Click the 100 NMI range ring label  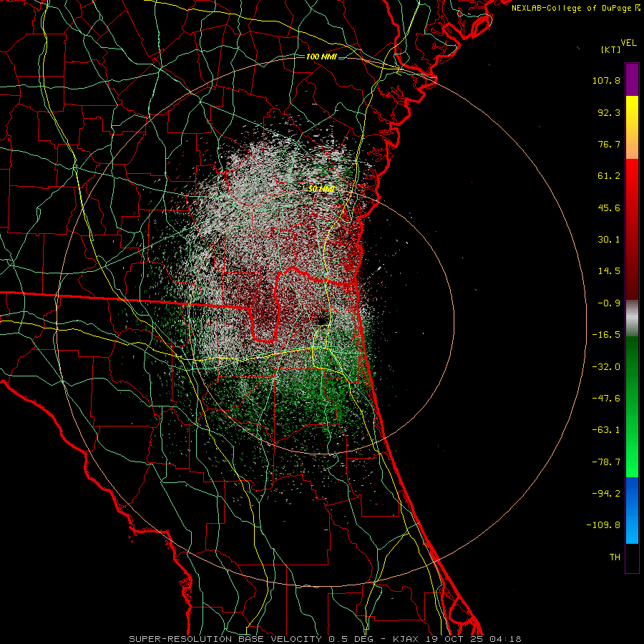321,57
